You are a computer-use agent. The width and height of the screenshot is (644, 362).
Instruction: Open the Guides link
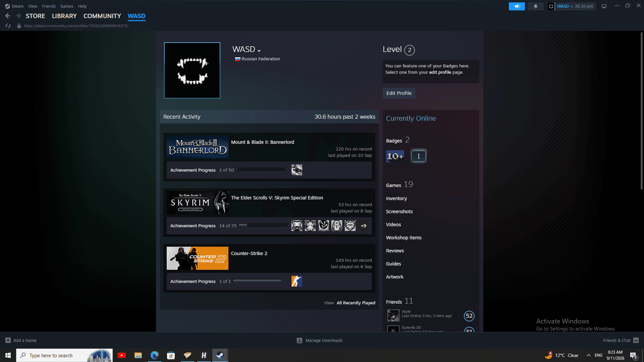(393, 264)
